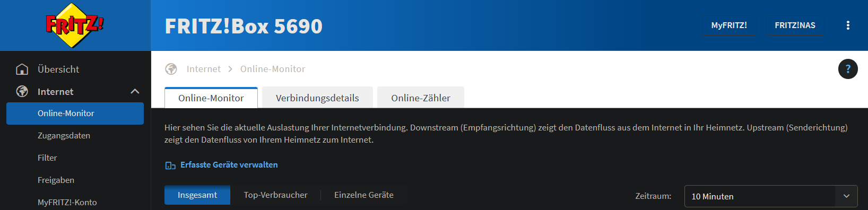Open MyFRITZ!-Konto in the sidebar

click(x=67, y=203)
